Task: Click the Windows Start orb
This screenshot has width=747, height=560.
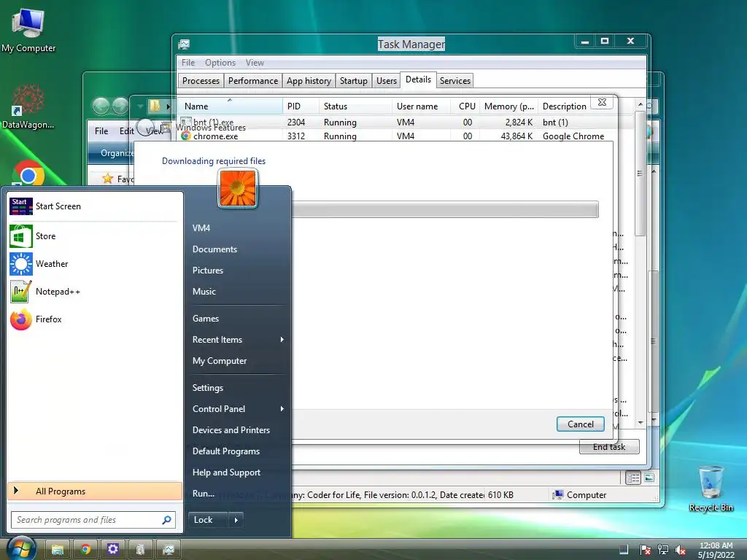Action: [21, 548]
